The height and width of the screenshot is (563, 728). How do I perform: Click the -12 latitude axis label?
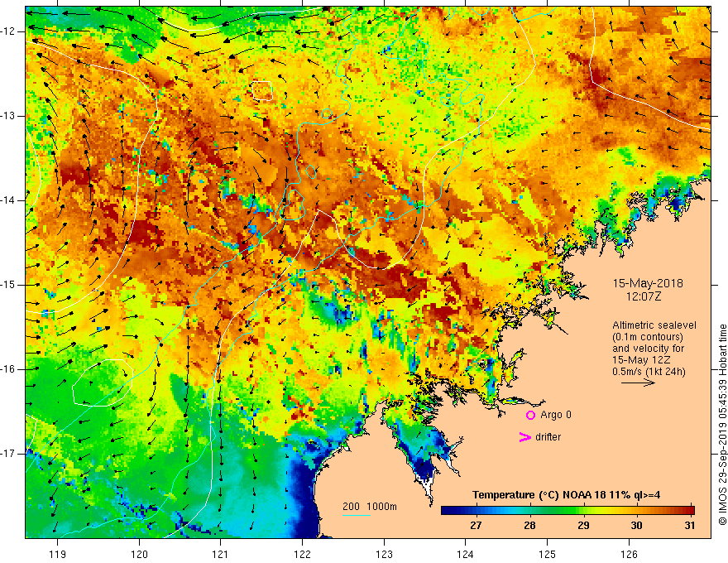(x=8, y=31)
